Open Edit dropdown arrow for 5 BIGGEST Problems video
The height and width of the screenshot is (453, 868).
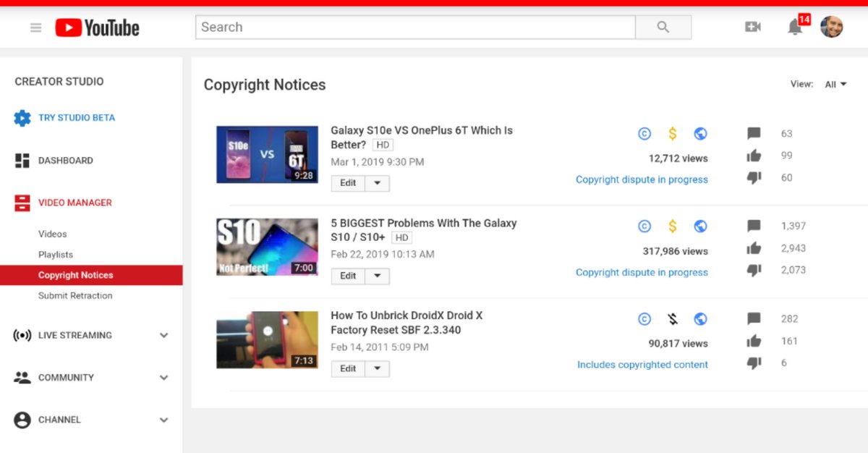(378, 276)
